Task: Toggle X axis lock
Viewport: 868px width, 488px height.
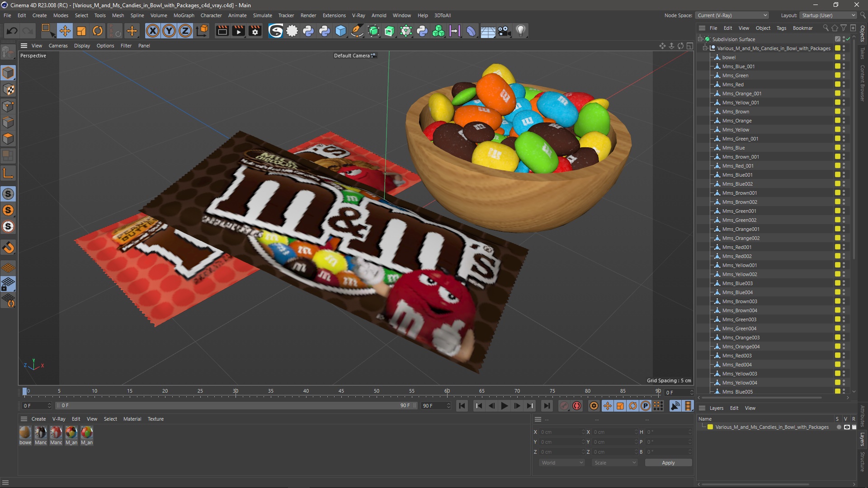Action: coord(153,31)
